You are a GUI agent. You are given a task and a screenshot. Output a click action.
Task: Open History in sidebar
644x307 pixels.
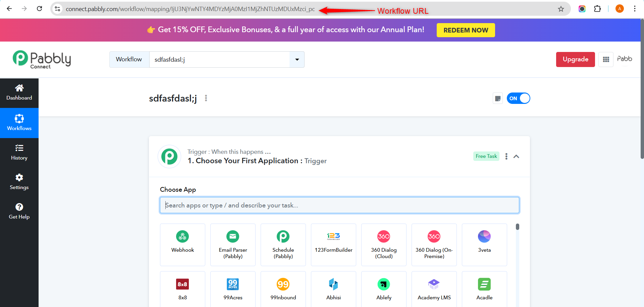(x=19, y=152)
